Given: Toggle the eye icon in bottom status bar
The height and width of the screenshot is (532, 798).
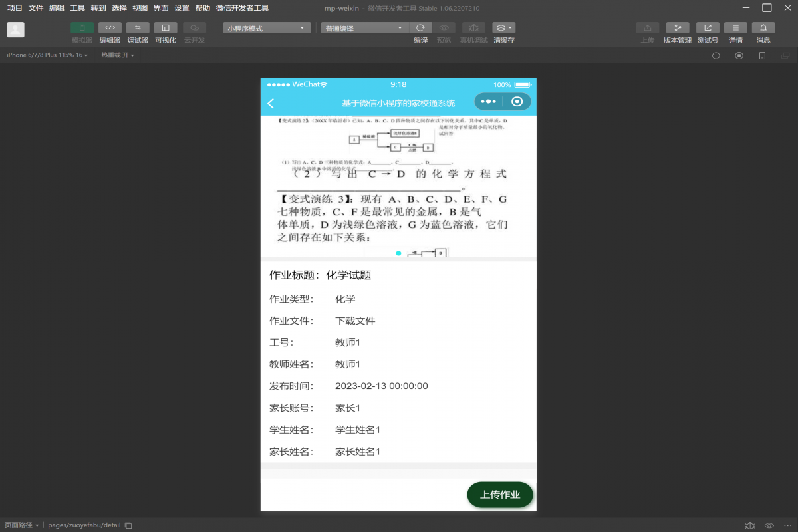Looking at the screenshot, I should click(770, 525).
